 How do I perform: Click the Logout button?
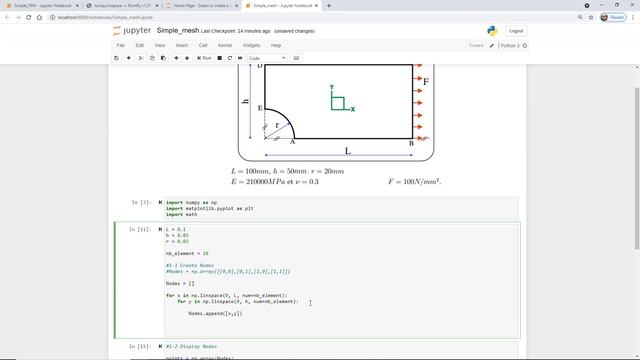pyautogui.click(x=516, y=31)
